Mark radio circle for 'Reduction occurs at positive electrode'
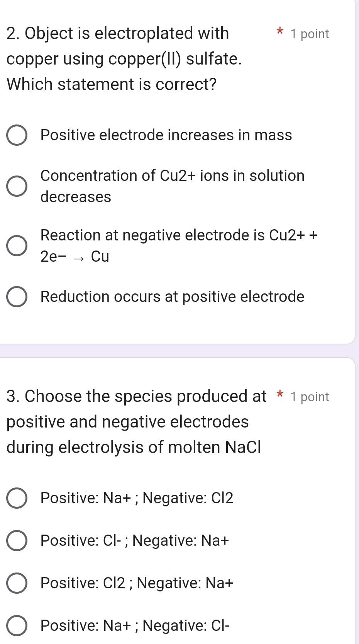359x644 pixels. point(17,297)
